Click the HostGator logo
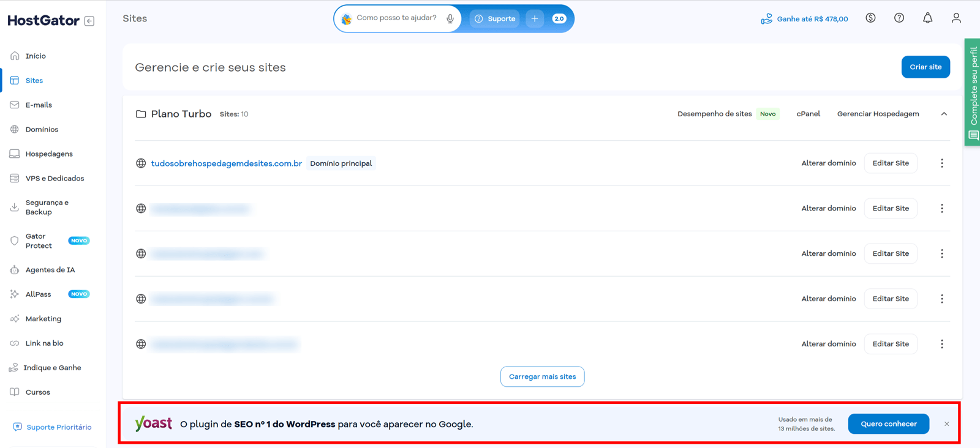Viewport: 980px width, 448px height. 43,21
